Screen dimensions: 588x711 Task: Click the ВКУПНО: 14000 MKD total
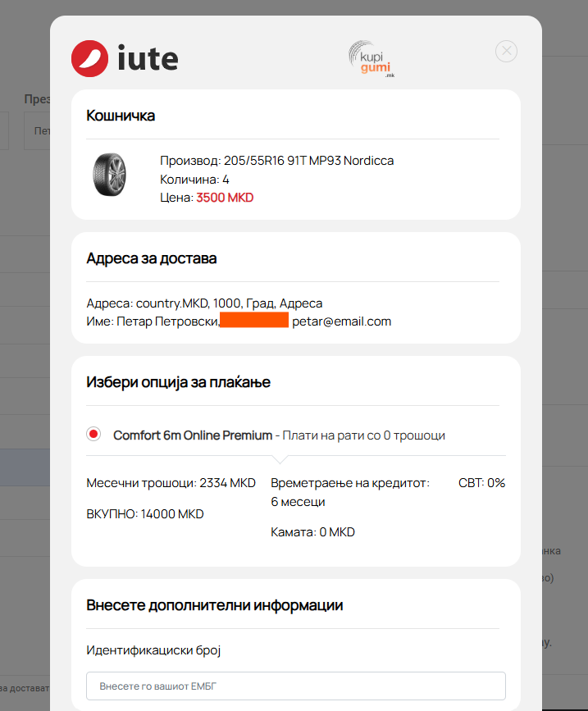pyautogui.click(x=145, y=514)
